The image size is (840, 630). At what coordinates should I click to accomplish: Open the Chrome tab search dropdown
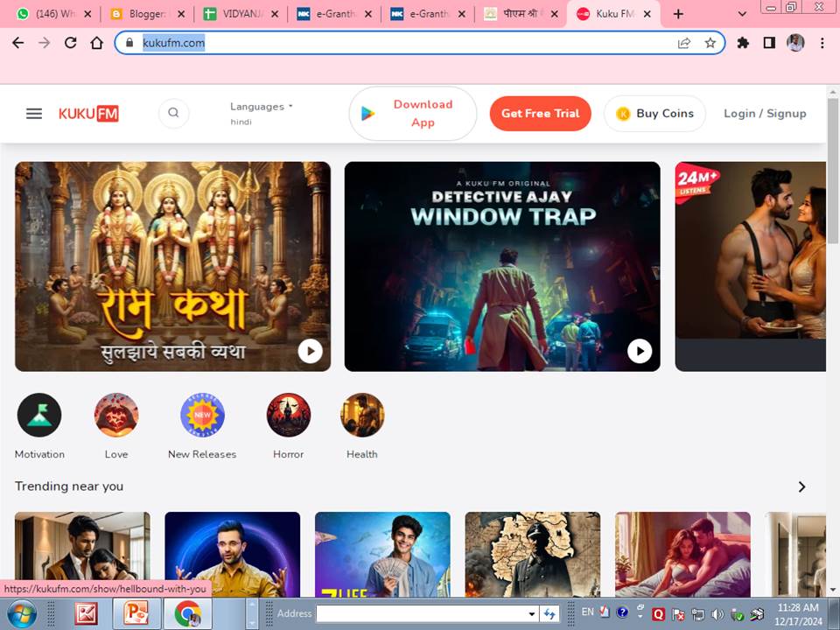point(742,14)
